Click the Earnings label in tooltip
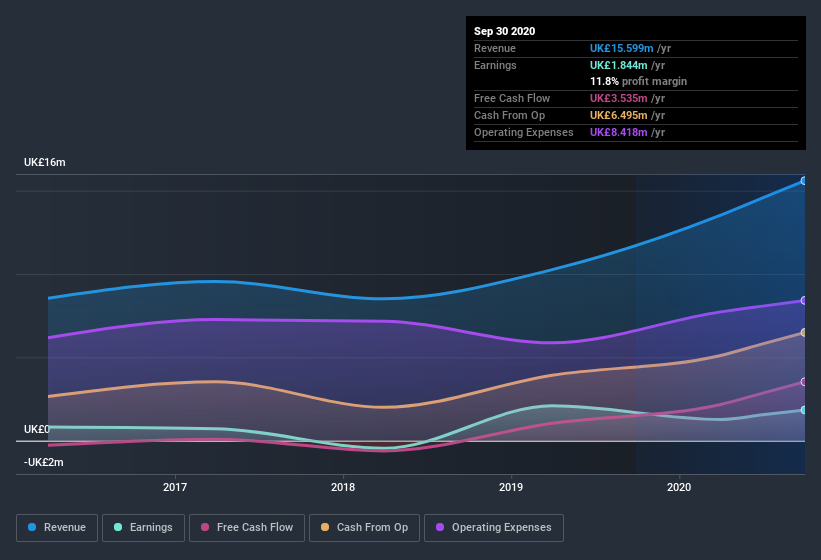821x560 pixels. pyautogui.click(x=495, y=65)
